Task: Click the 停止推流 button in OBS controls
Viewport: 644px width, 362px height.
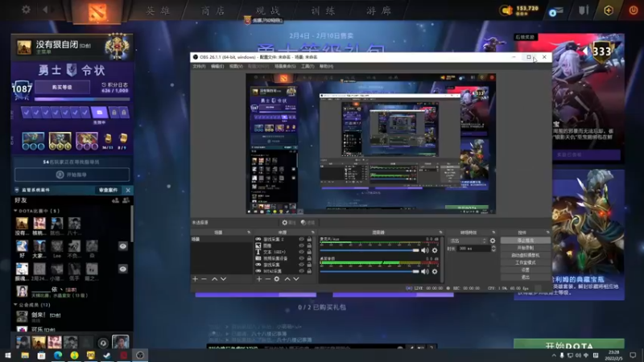Action: pyautogui.click(x=526, y=241)
